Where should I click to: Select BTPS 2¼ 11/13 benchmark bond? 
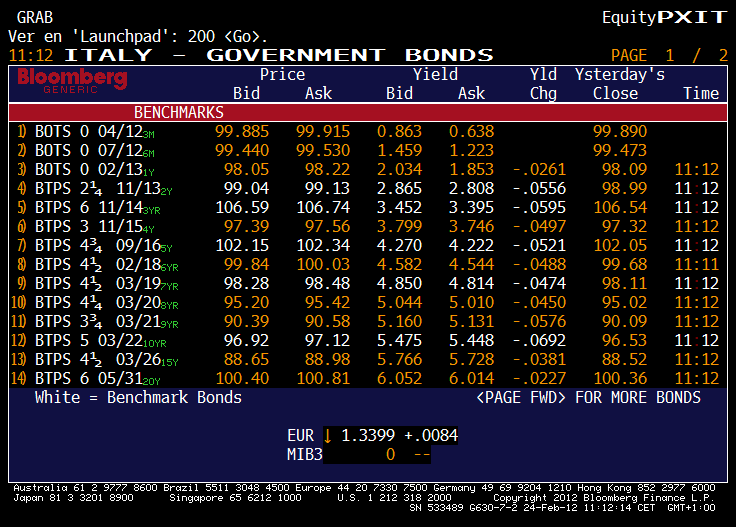coord(368,188)
